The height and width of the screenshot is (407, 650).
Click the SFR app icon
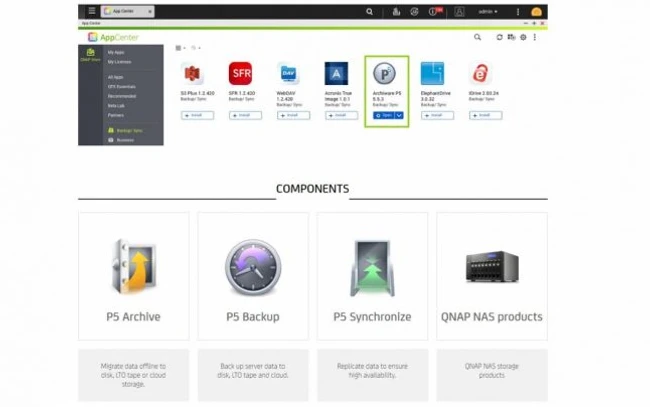(240, 73)
